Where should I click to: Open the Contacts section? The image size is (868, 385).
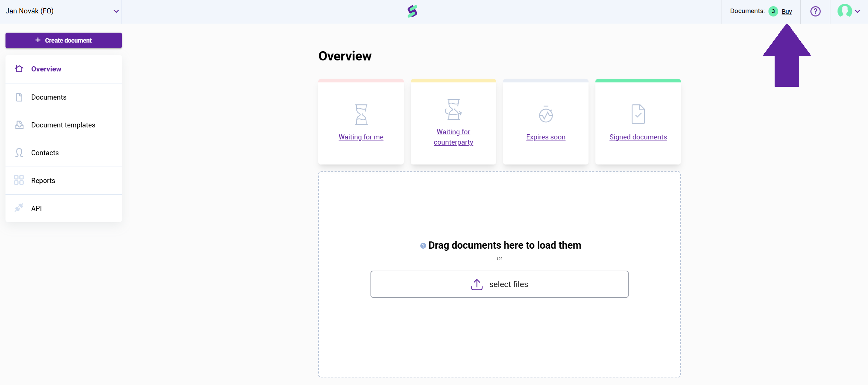click(x=45, y=153)
